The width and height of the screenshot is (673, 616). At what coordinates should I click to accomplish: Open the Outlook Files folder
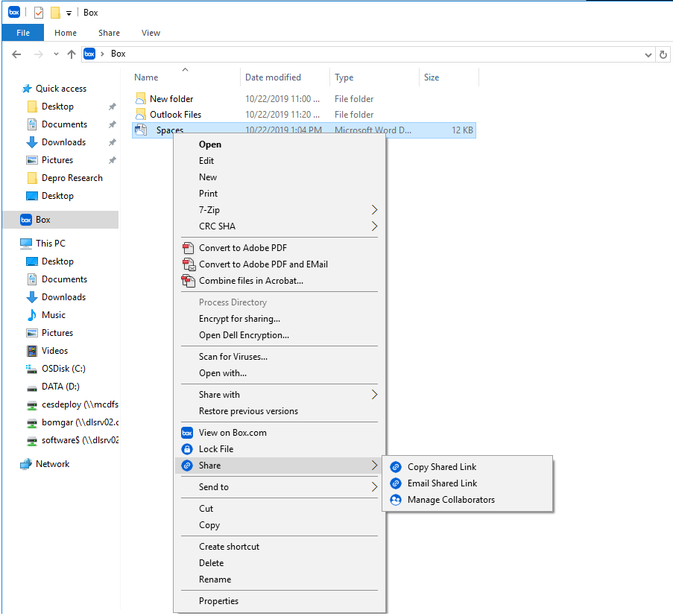175,115
